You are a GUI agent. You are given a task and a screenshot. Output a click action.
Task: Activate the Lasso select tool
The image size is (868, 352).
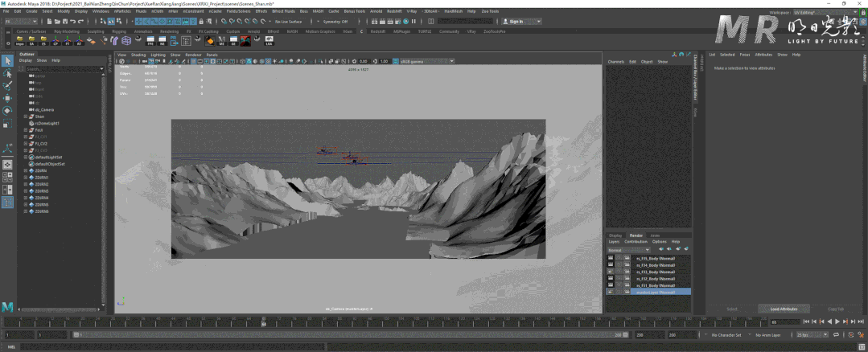pos(8,73)
